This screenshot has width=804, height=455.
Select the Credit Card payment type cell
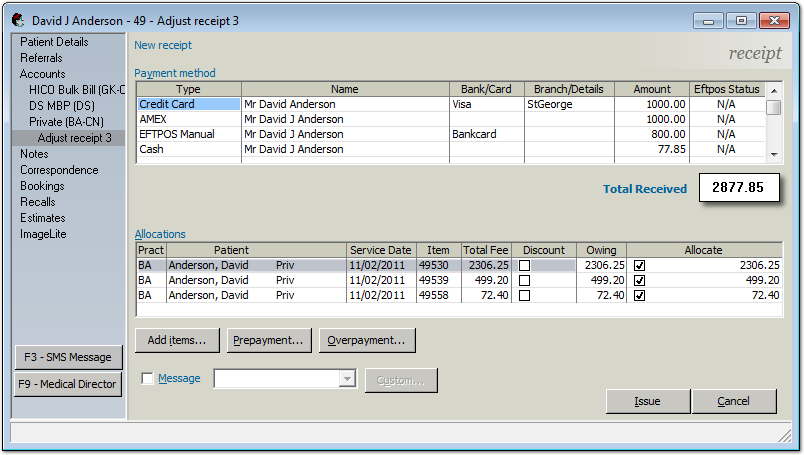(189, 104)
